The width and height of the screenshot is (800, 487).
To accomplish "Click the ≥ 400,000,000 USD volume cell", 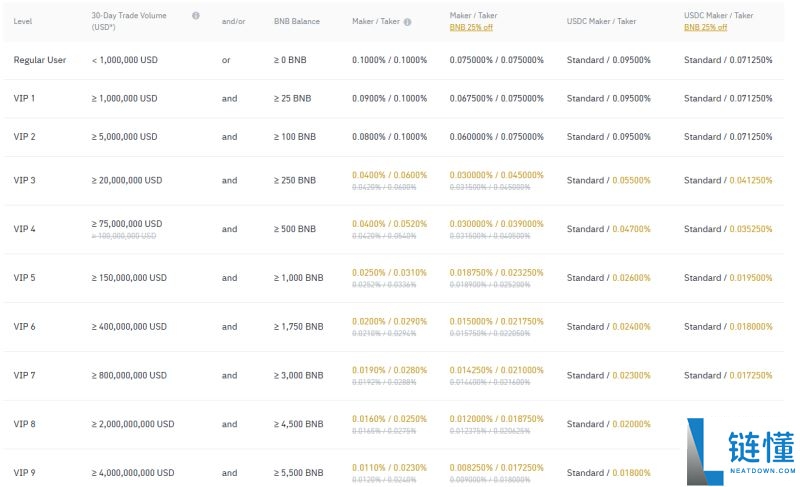I will 129,326.
